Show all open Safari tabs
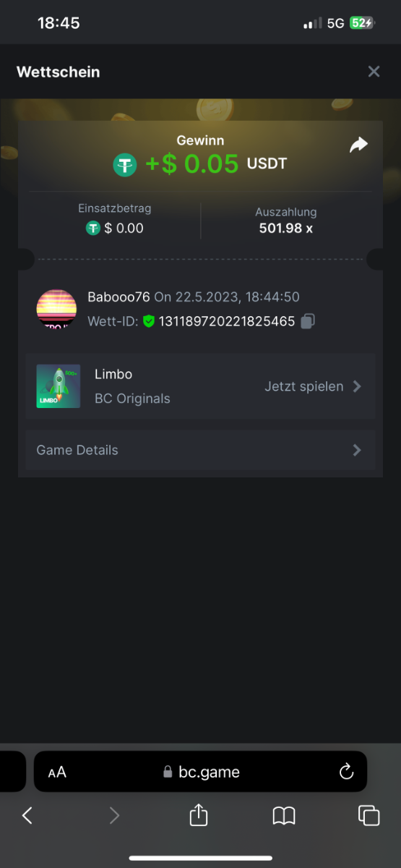The width and height of the screenshot is (401, 868). [368, 815]
